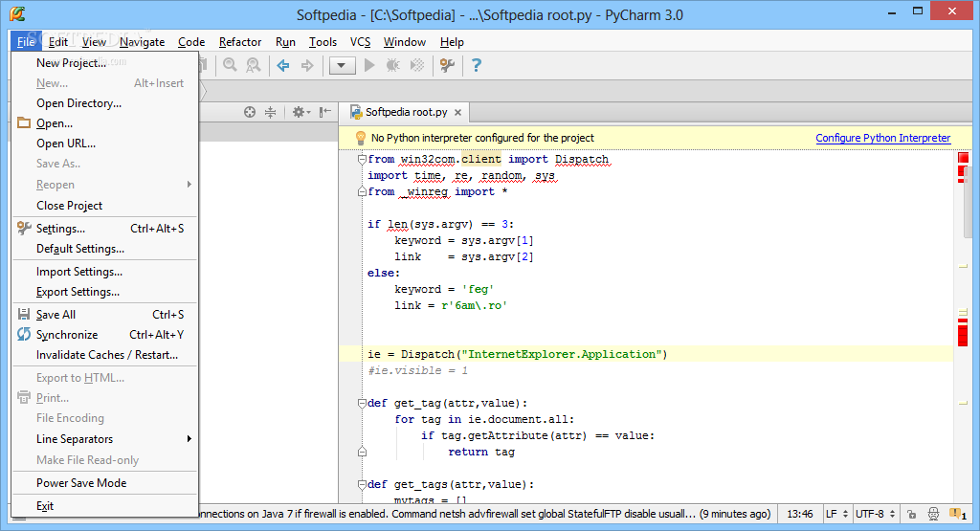Open the Refactor menu

(240, 42)
